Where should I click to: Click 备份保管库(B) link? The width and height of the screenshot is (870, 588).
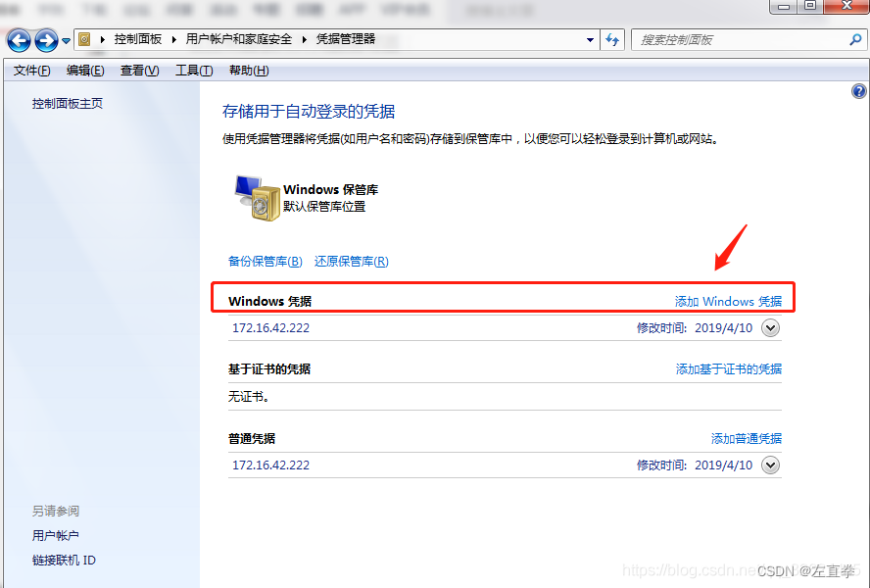click(x=266, y=261)
